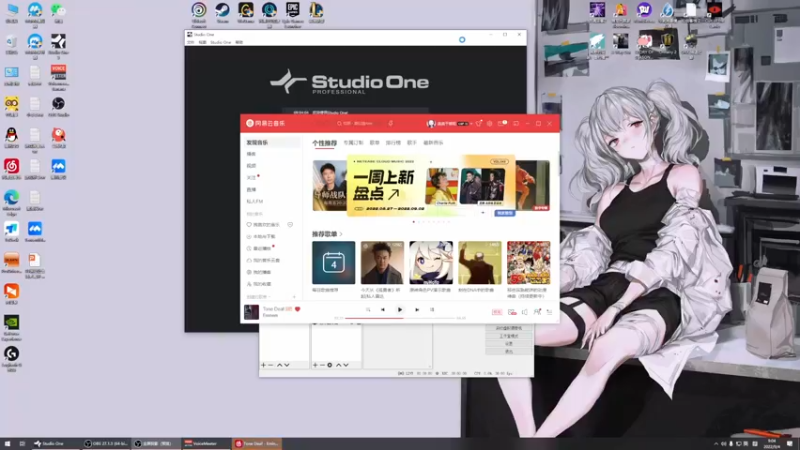Screen dimensions: 800x450
Task: Open the play queue list icon
Action: tap(549, 312)
